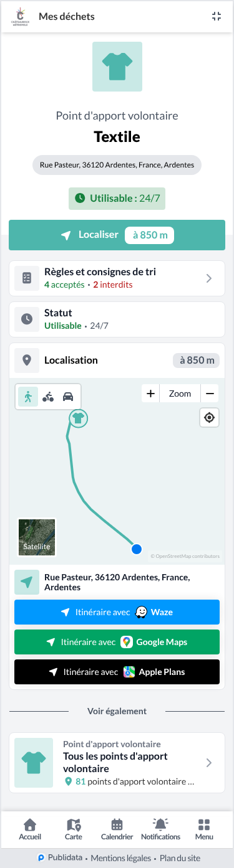The width and height of the screenshot is (234, 868).
Task: Start itinerary with Google Maps
Action: coord(117,642)
